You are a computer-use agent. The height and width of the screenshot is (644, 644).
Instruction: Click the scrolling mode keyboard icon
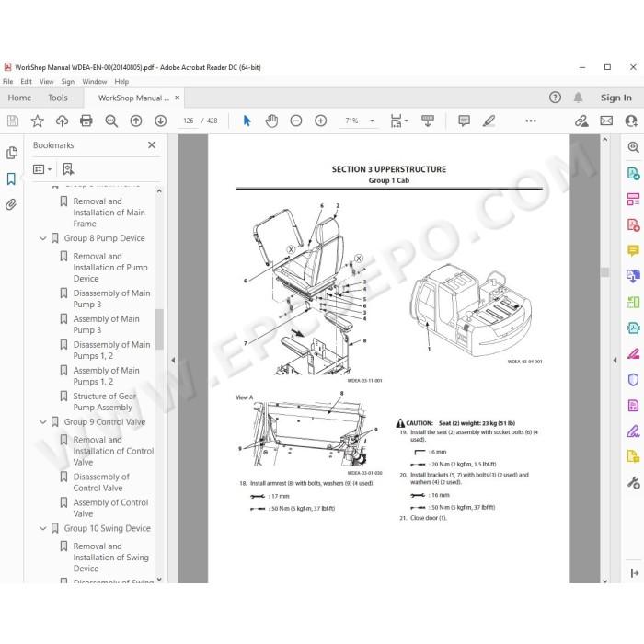point(428,121)
